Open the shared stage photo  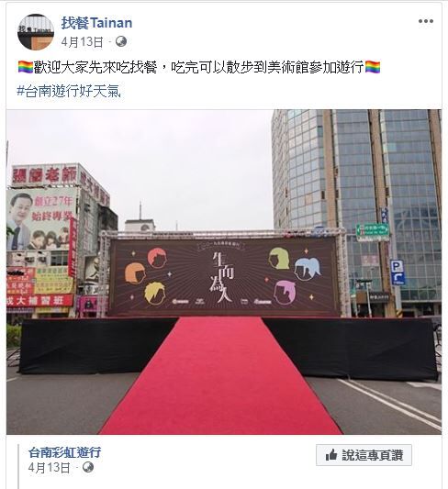click(x=224, y=272)
